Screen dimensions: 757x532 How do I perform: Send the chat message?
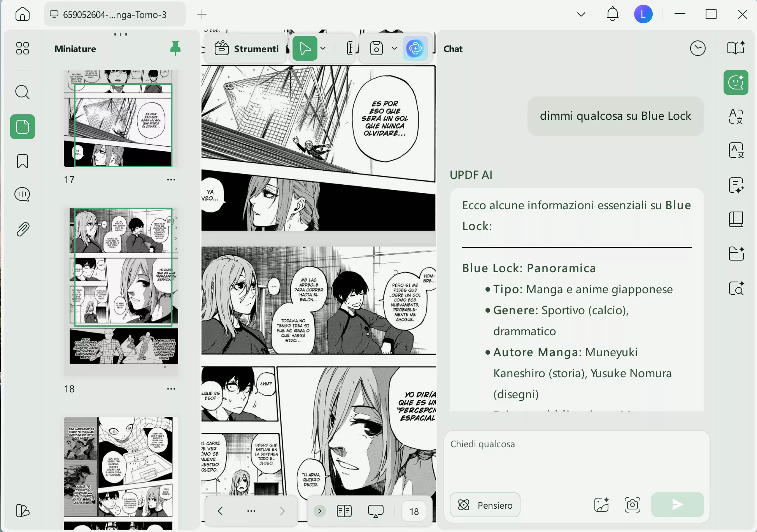[x=677, y=505]
